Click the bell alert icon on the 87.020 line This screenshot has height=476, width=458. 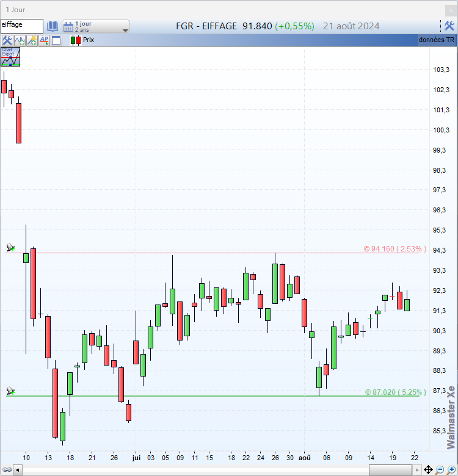10,391
